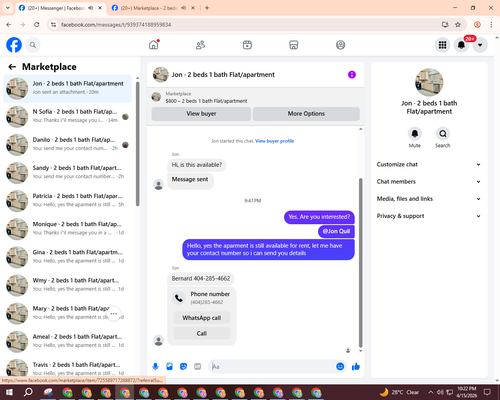Viewport: 500px width, 400px height.
Task: Click the address bar URL
Action: coord(116,25)
